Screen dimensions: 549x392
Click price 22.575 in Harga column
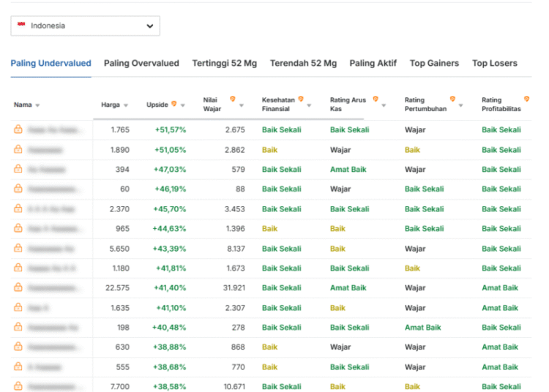(x=118, y=288)
